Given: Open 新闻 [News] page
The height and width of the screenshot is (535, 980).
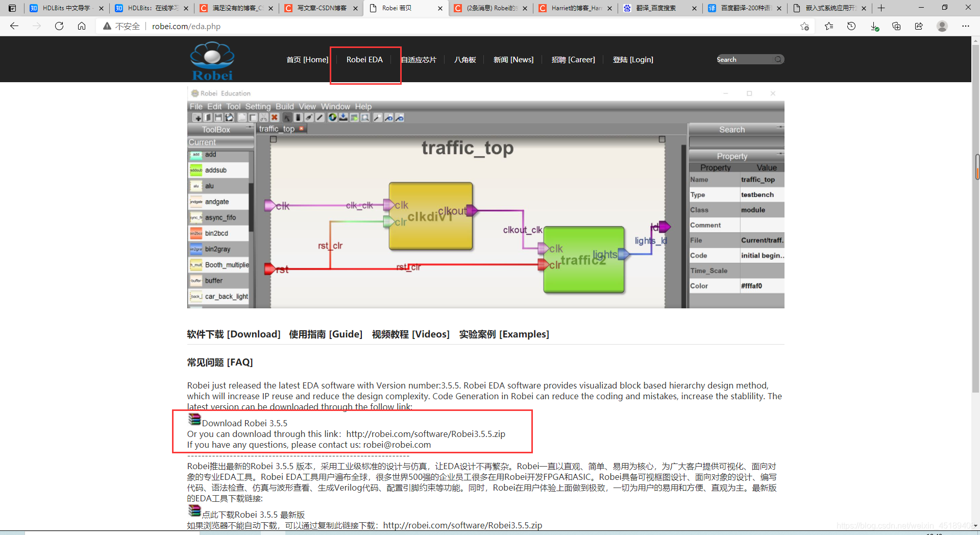Looking at the screenshot, I should (513, 60).
